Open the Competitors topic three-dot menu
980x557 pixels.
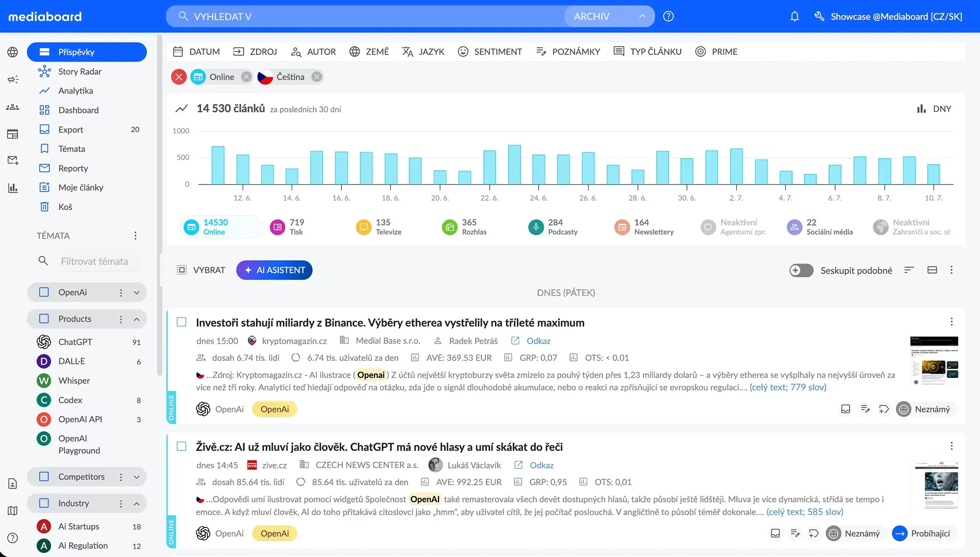pos(121,477)
